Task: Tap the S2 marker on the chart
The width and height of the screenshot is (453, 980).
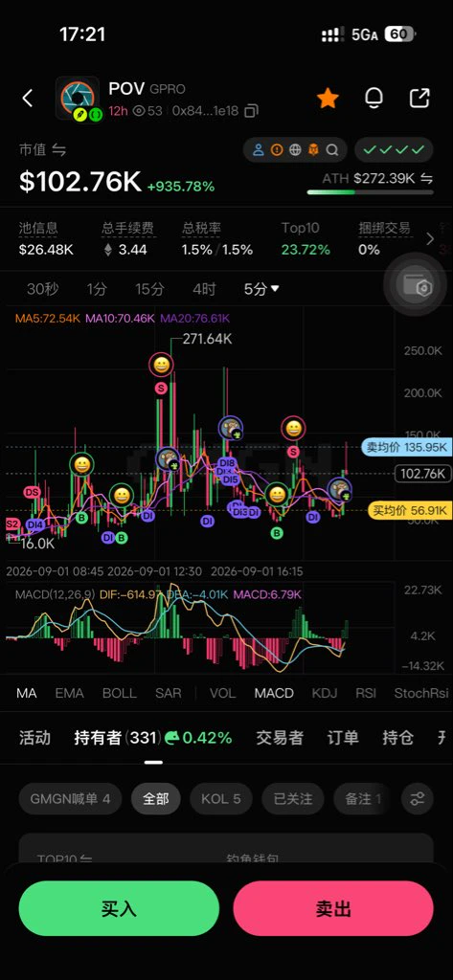Action: point(12,523)
